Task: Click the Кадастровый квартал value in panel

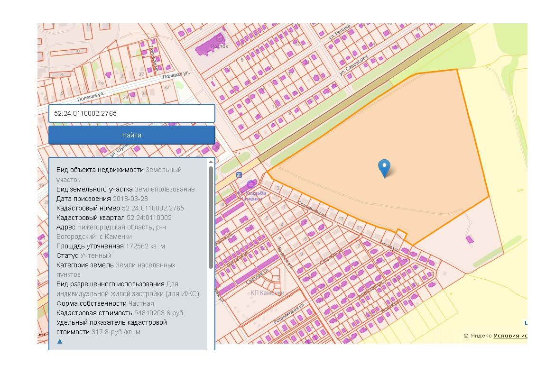Action: 149,218
